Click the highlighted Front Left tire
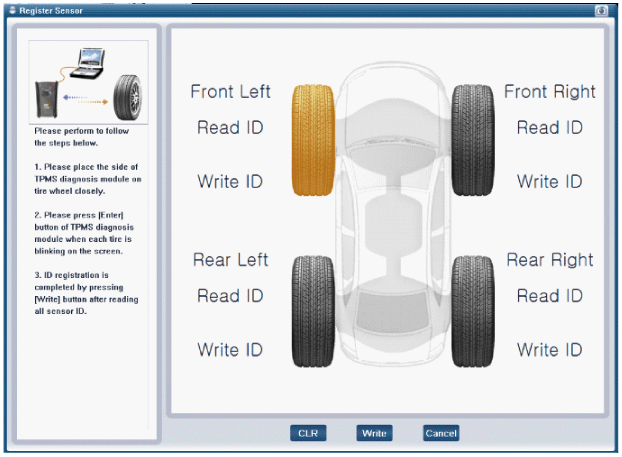The image size is (622, 457). pos(313,140)
